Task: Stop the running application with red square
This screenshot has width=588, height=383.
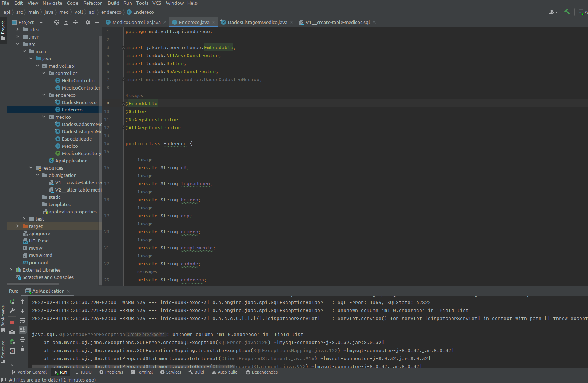Action: tap(12, 323)
